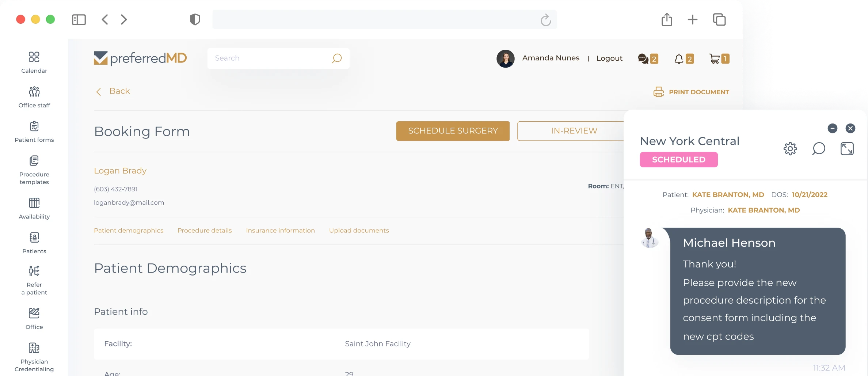
Task: Click the Search input field
Action: (x=270, y=58)
